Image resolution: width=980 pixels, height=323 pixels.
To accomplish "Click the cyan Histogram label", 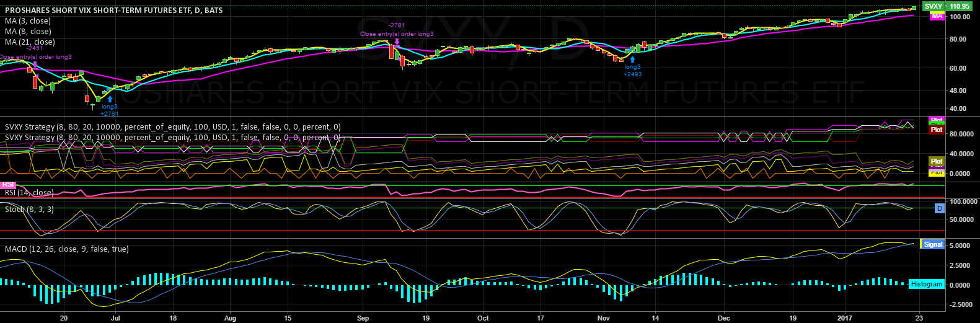I will [x=927, y=284].
